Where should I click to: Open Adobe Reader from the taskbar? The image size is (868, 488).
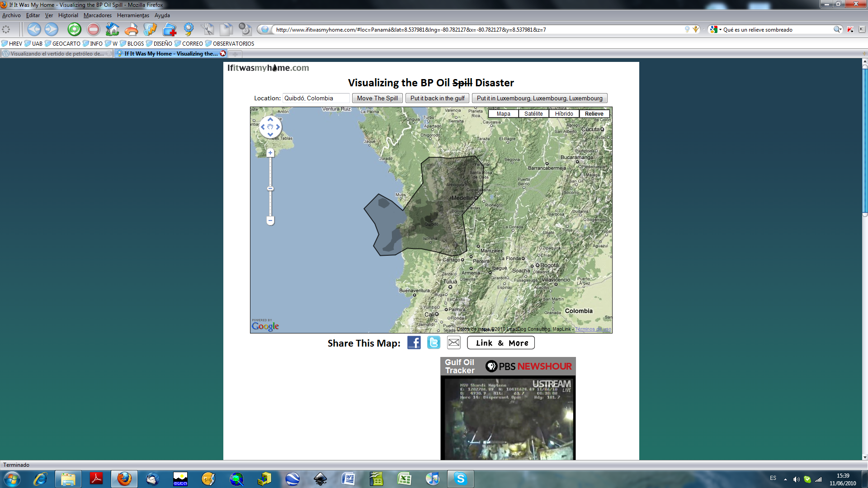point(96,479)
